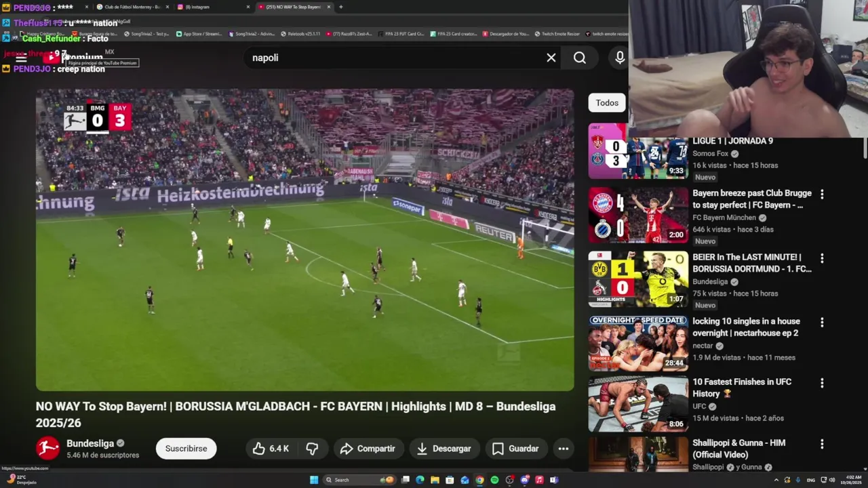Viewport: 868px width, 488px height.
Task: Open Spotify from the taskbar
Action: [x=494, y=480]
